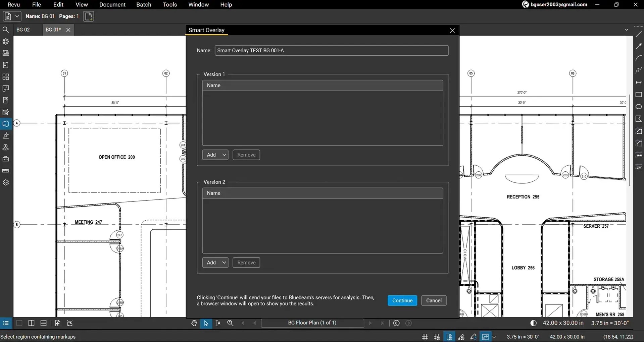This screenshot has width=644, height=342.
Task: Open the panel list menu icon
Action: pyautogui.click(x=6, y=323)
